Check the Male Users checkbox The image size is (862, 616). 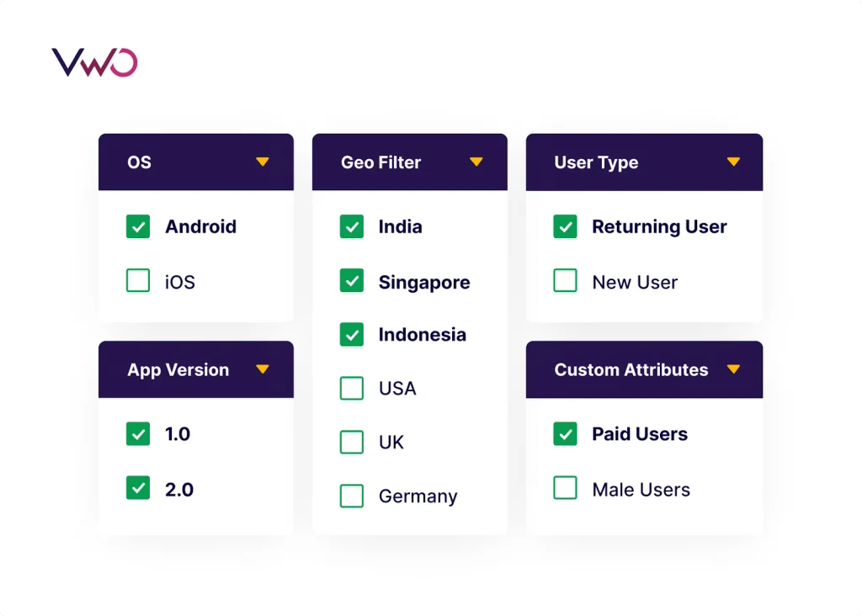point(566,488)
